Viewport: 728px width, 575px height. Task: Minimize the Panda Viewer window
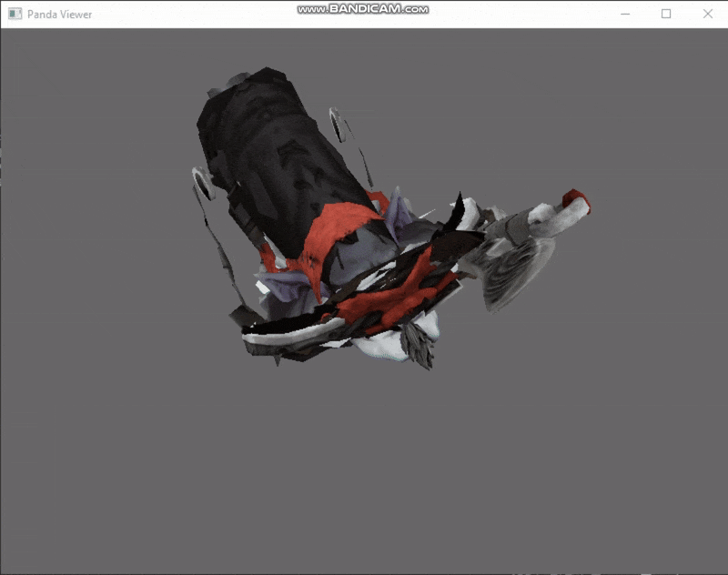[625, 14]
